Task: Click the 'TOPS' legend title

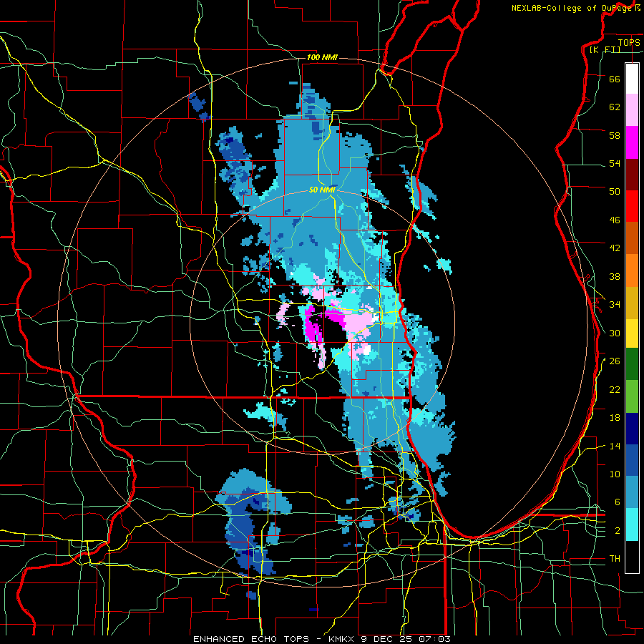Action: [629, 42]
